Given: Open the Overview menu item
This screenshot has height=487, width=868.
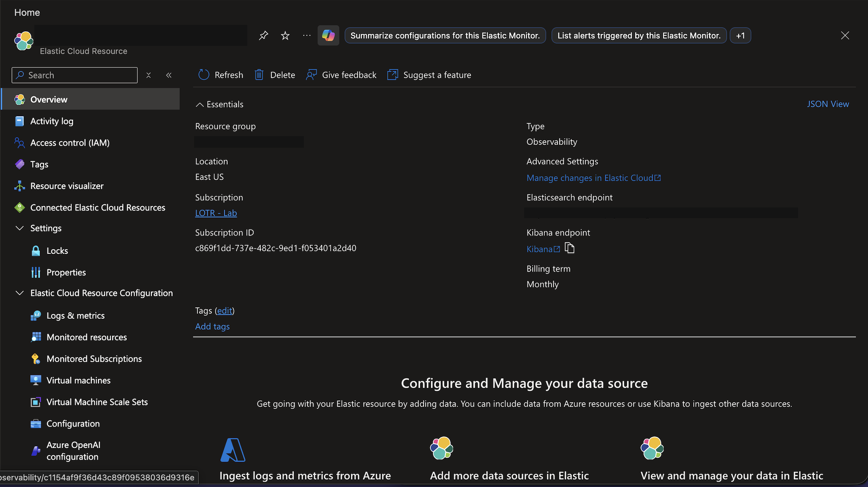Looking at the screenshot, I should coord(91,99).
